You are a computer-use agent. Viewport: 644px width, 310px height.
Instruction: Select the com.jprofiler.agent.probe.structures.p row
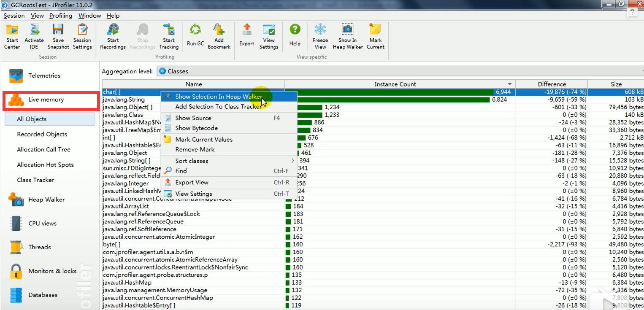pos(373,275)
